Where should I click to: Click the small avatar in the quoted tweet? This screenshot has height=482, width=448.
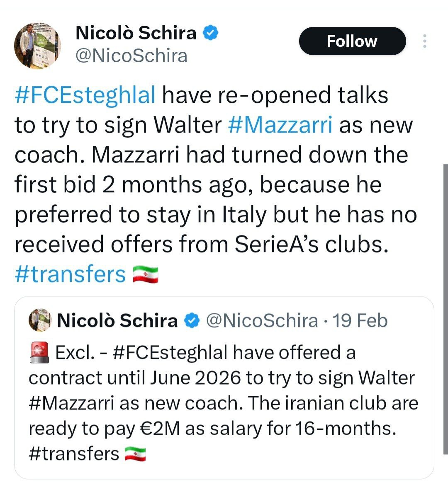pos(39,321)
